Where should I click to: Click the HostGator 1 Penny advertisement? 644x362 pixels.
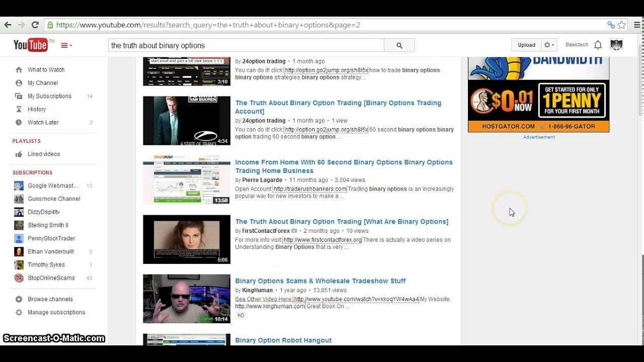pyautogui.click(x=538, y=95)
